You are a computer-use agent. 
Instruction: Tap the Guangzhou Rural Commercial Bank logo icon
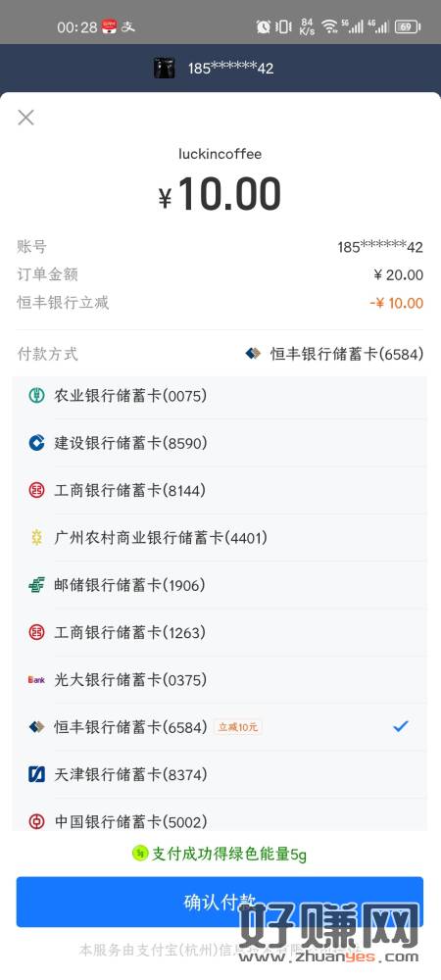point(37,537)
